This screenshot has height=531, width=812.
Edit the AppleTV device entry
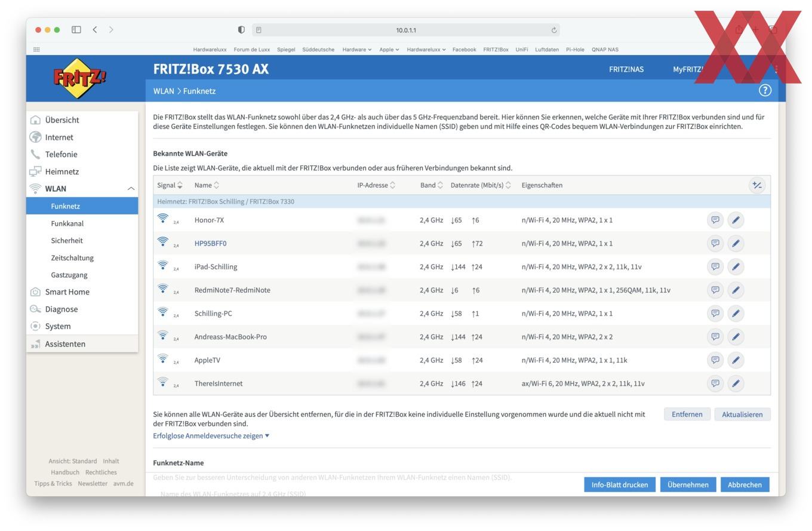736,360
